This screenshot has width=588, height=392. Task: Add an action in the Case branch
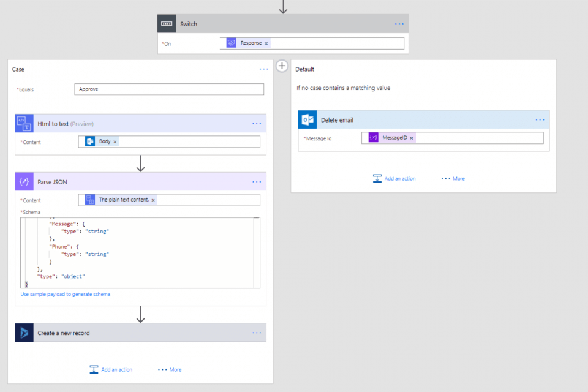click(x=111, y=370)
